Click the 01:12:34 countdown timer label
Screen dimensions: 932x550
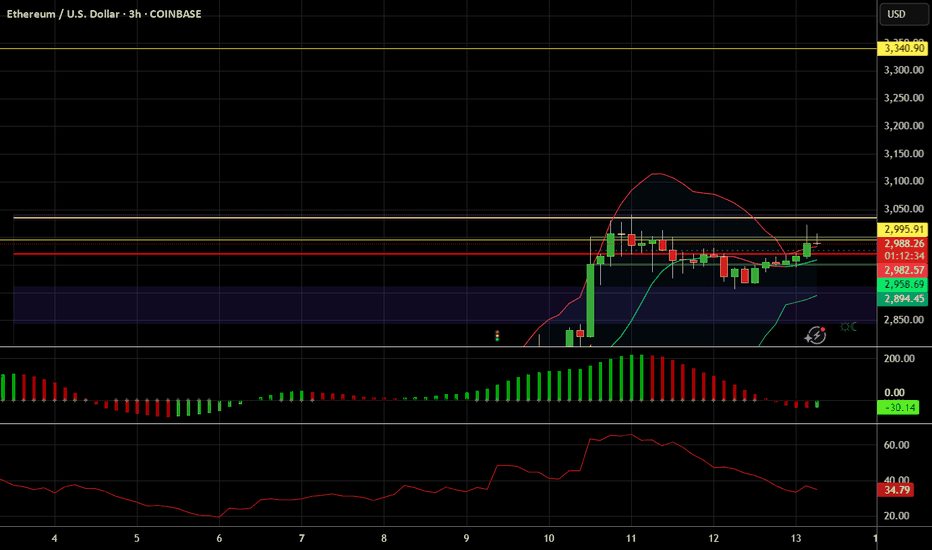point(902,256)
